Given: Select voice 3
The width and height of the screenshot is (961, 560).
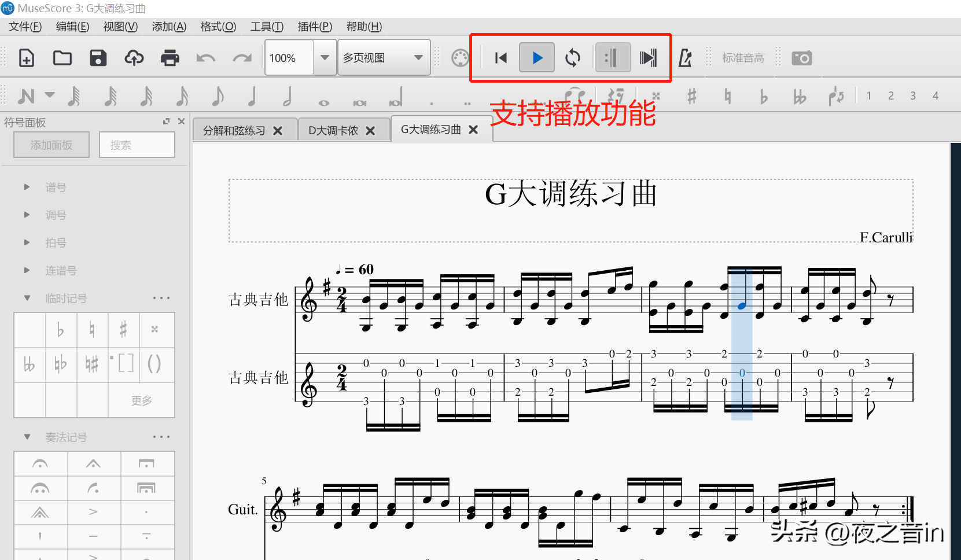Looking at the screenshot, I should click(x=913, y=96).
